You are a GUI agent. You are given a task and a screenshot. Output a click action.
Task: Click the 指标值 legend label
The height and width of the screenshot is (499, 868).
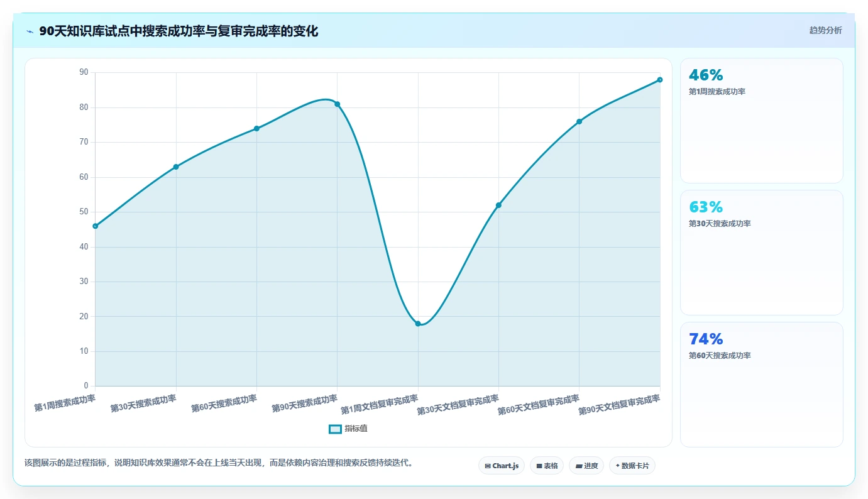coord(356,429)
